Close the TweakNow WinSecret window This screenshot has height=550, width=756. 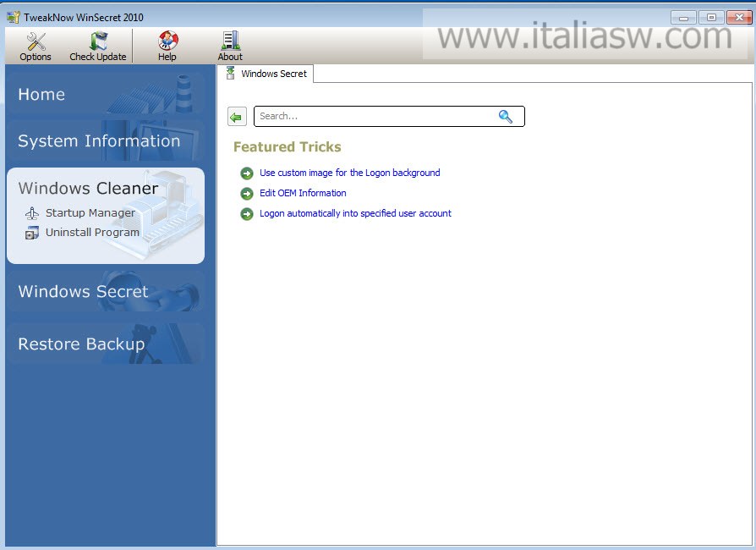739,18
